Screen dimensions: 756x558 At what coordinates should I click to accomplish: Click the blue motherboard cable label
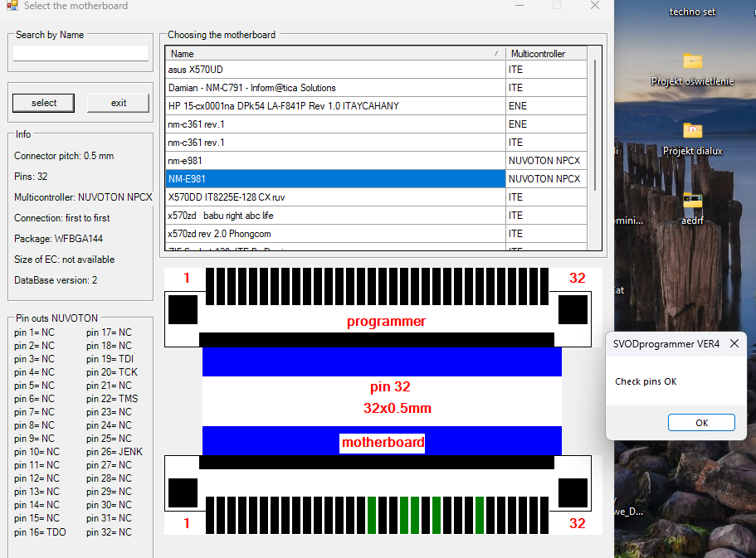(x=383, y=442)
